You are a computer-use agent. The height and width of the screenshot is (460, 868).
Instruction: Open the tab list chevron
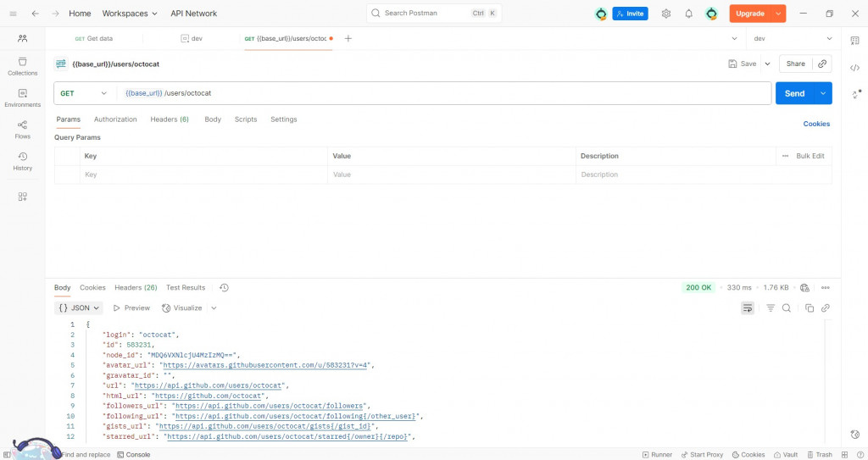pos(734,38)
